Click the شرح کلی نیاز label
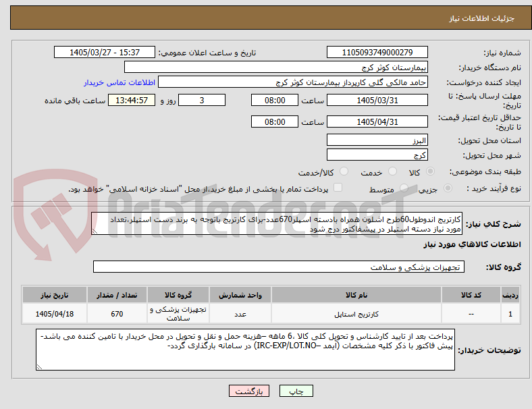 493,224
